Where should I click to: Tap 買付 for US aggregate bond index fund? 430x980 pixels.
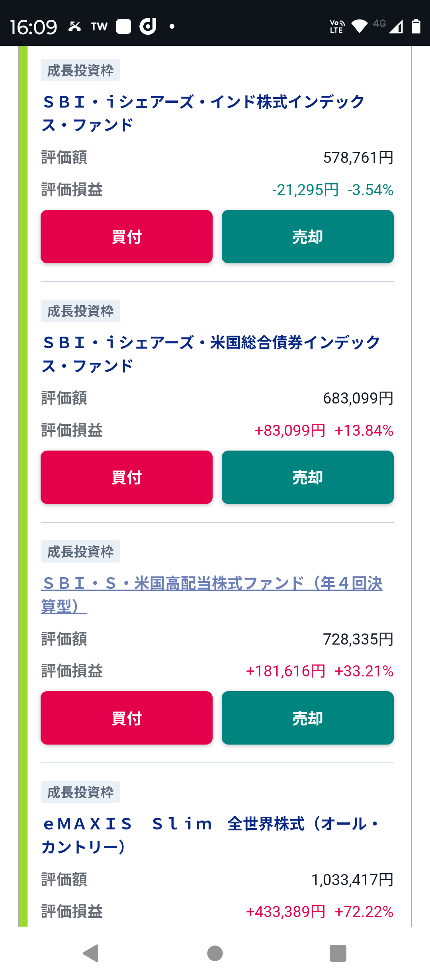(127, 477)
